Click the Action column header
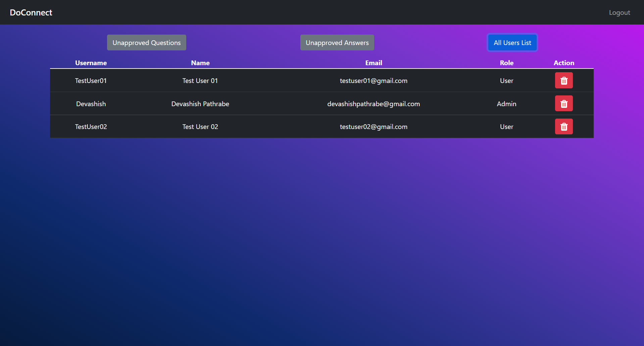Image resolution: width=644 pixels, height=346 pixels. click(564, 63)
